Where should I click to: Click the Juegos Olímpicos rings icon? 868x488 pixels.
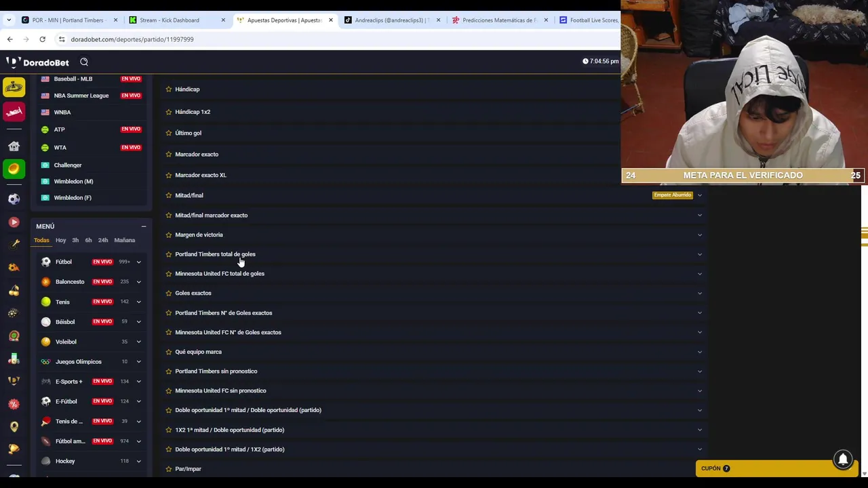[x=45, y=362]
